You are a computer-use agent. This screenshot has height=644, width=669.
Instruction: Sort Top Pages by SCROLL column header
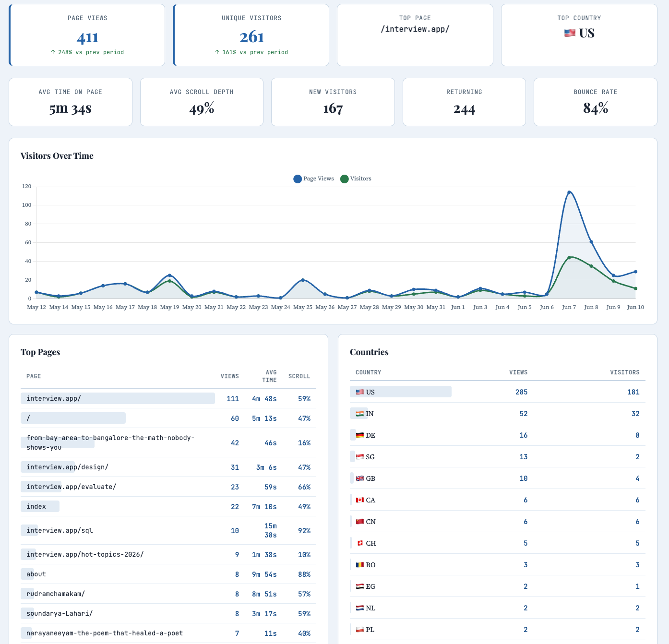coord(299,376)
